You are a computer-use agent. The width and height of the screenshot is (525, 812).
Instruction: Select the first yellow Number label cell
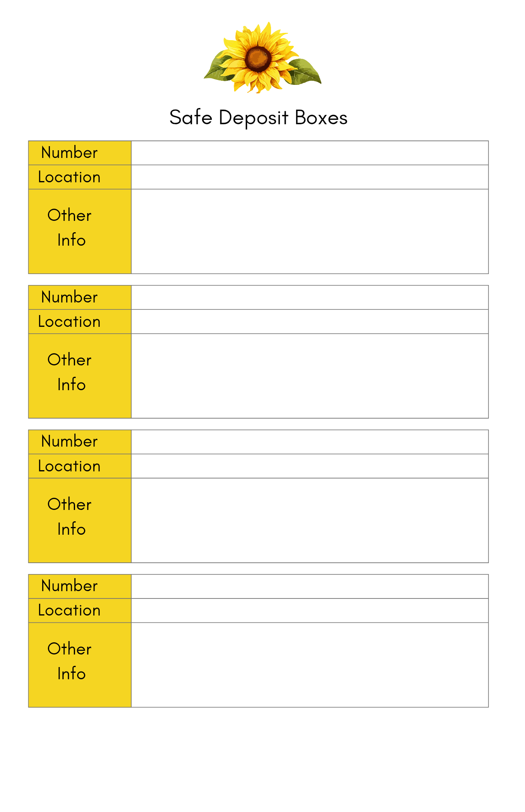coord(80,153)
